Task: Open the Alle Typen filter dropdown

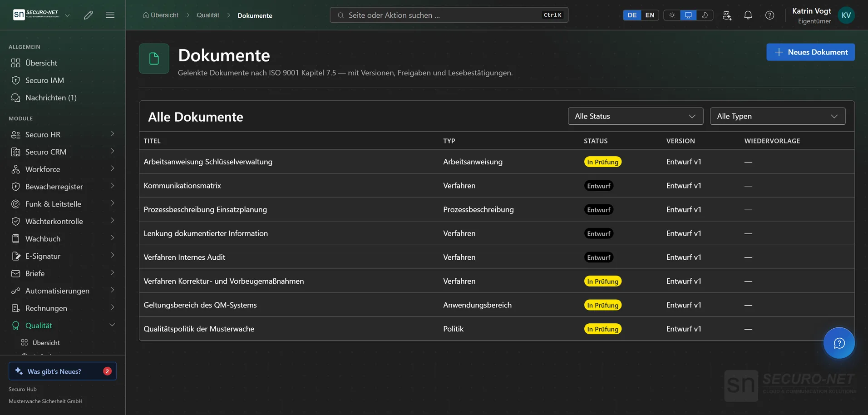Action: pyautogui.click(x=778, y=116)
